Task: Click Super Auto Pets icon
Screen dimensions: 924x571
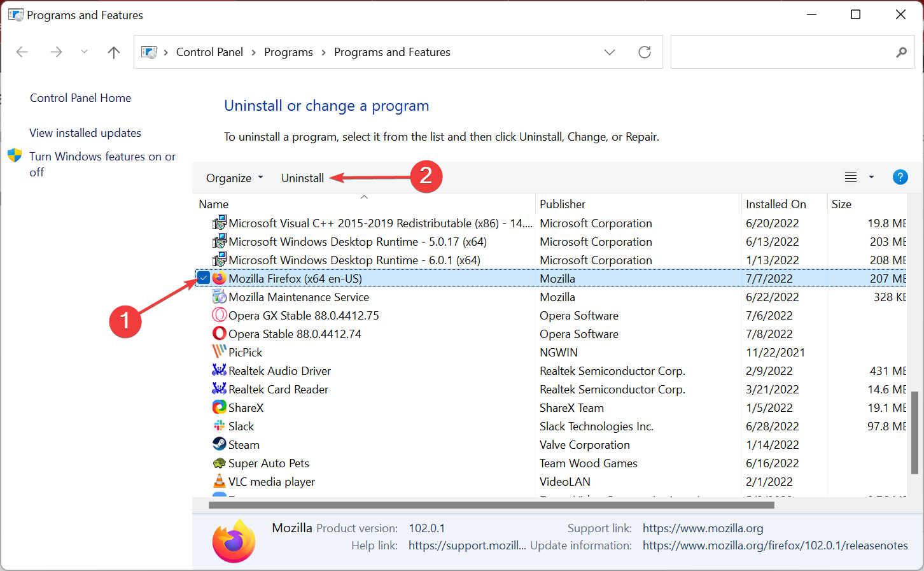Action: pyautogui.click(x=220, y=463)
